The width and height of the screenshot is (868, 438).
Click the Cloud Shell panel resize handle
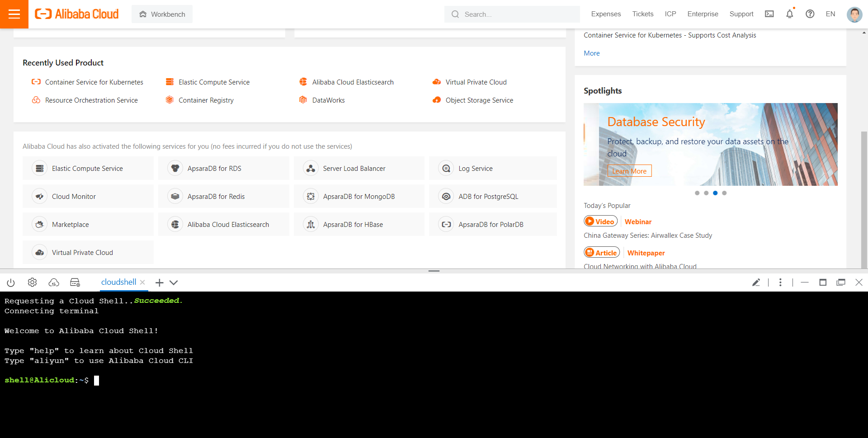click(434, 271)
